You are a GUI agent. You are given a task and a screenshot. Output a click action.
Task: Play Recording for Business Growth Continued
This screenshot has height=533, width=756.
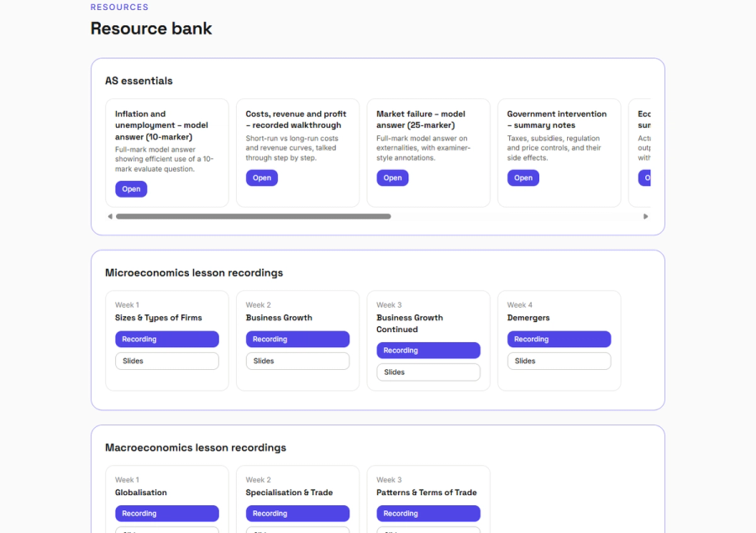pyautogui.click(x=428, y=351)
